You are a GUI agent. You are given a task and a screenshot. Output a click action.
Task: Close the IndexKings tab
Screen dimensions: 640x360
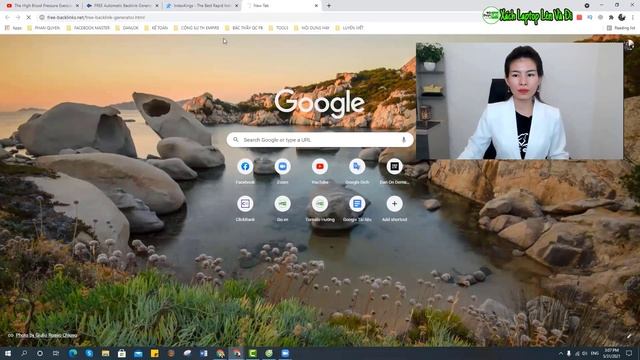(x=236, y=6)
